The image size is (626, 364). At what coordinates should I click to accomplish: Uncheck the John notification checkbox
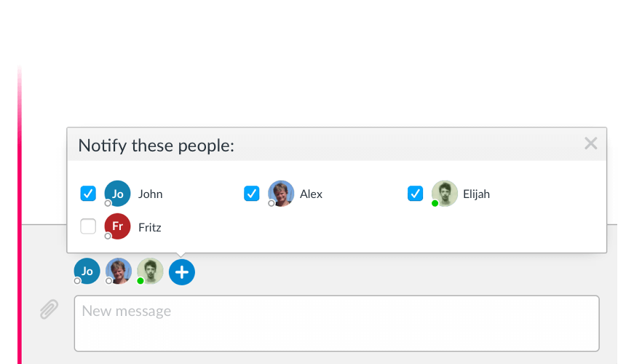click(x=88, y=194)
